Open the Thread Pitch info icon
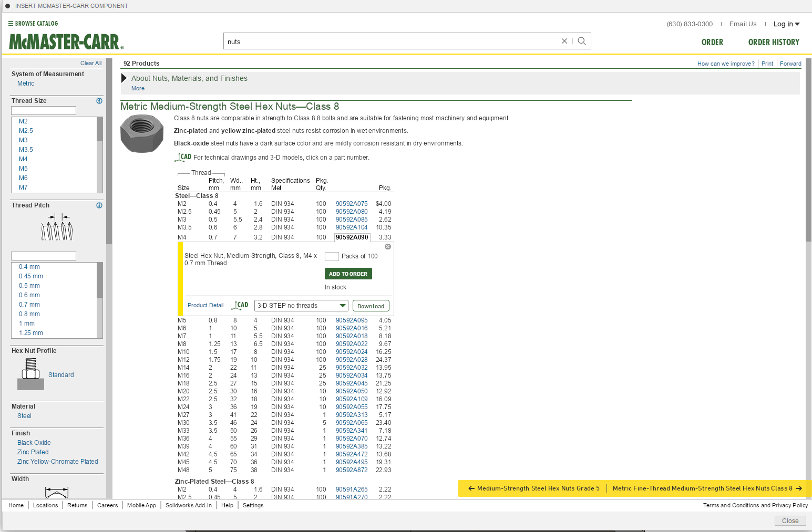This screenshot has height=532, width=812. click(x=99, y=205)
